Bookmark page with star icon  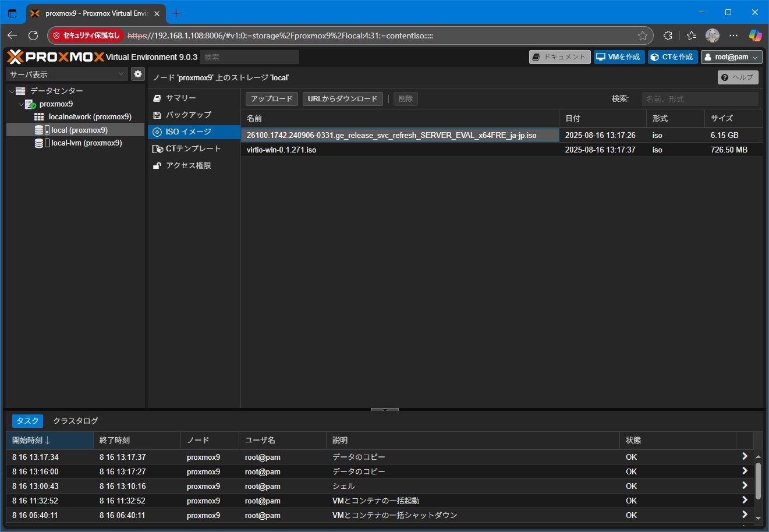coord(643,36)
